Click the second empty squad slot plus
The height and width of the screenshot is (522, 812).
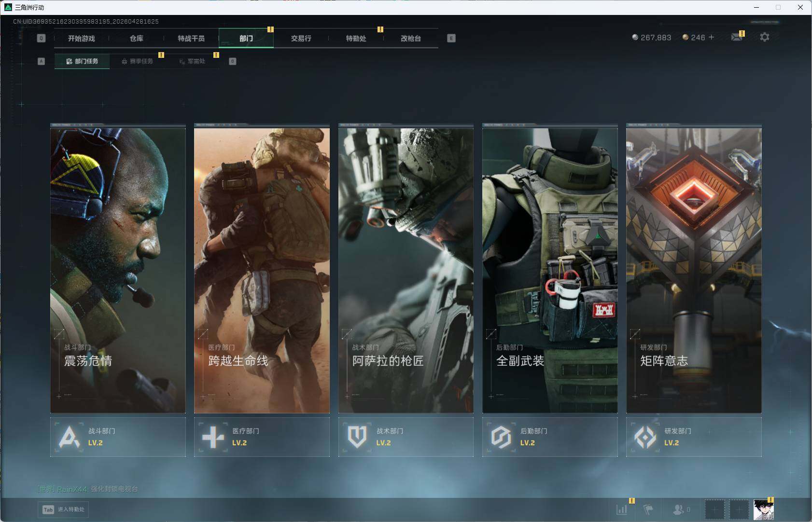point(739,509)
